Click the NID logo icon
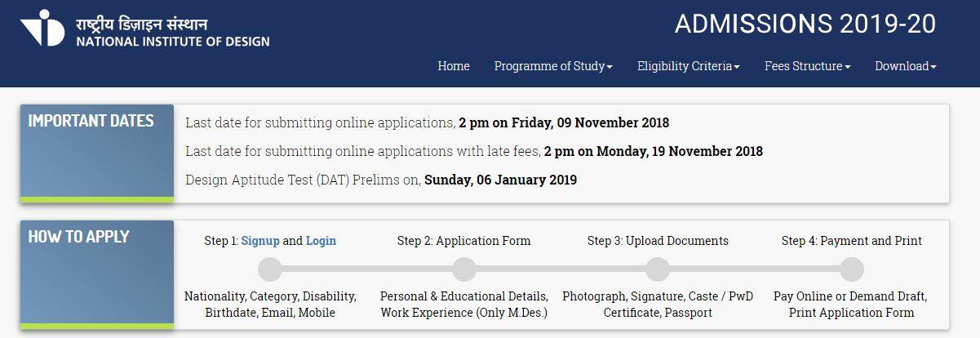 pos(42,29)
